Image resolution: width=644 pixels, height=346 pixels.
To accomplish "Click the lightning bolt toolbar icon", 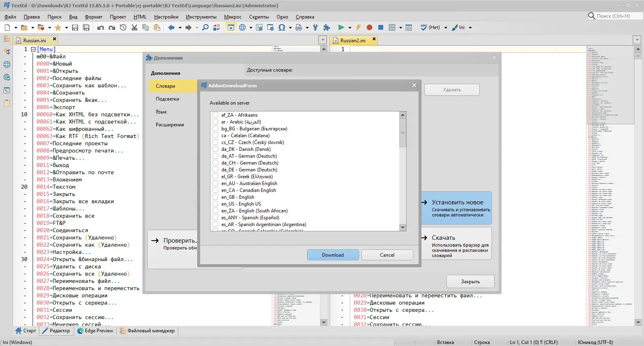I will (358, 27).
